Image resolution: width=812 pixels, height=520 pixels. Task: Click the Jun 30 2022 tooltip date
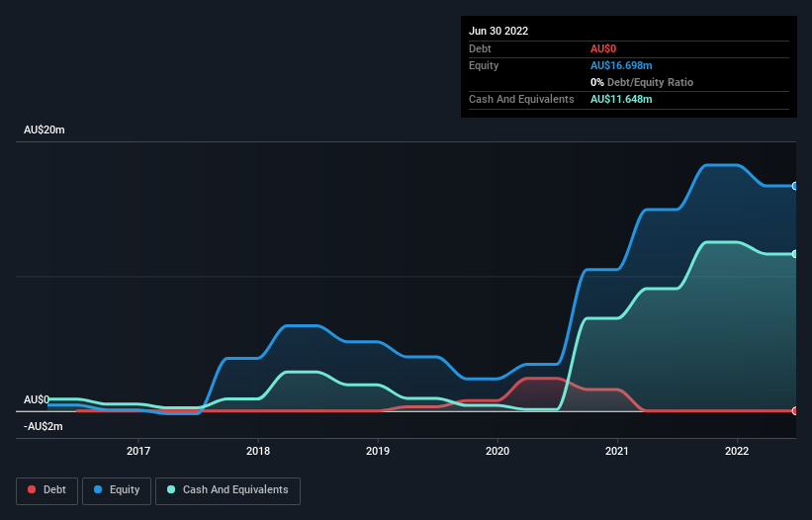[x=498, y=31]
